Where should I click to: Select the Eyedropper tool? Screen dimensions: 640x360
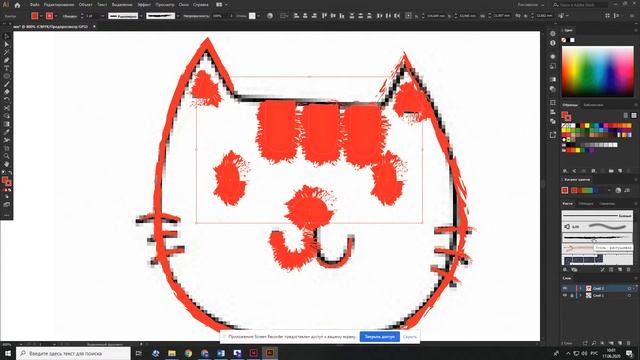click(x=7, y=132)
